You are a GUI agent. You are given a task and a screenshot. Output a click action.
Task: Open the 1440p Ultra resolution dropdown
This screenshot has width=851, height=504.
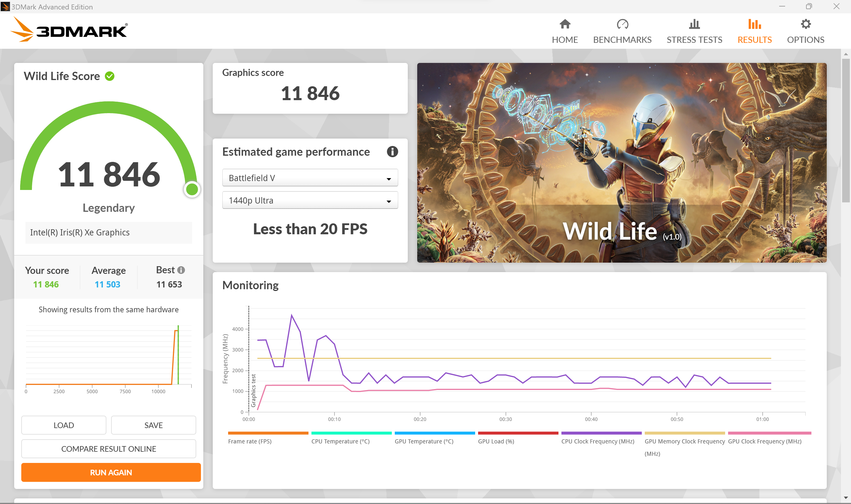tap(310, 200)
